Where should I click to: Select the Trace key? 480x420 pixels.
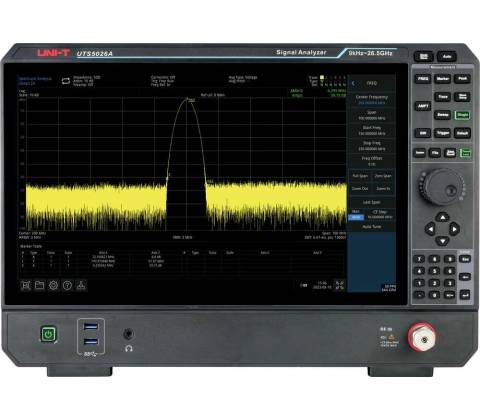[x=443, y=97]
